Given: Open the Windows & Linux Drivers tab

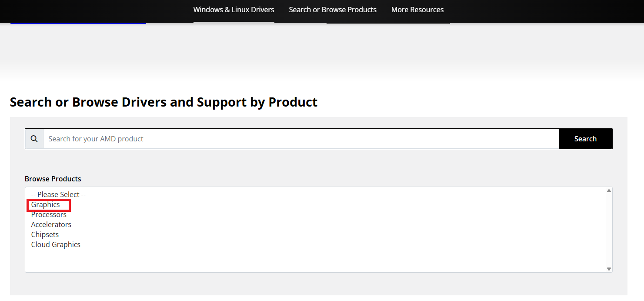Looking at the screenshot, I should (234, 10).
